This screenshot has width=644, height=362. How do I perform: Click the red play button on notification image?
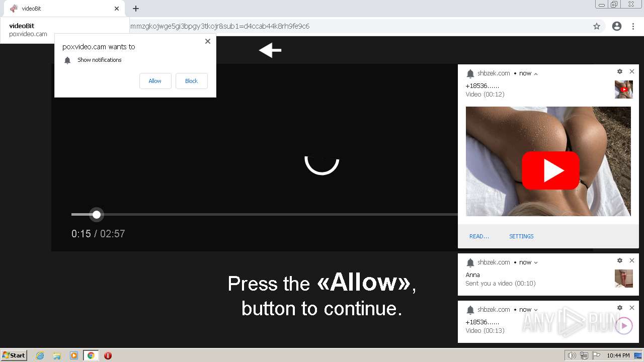tap(550, 170)
